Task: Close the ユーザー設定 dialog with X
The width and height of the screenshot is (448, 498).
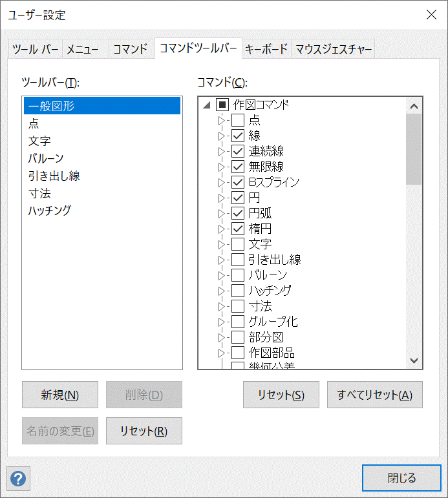Action: point(431,15)
